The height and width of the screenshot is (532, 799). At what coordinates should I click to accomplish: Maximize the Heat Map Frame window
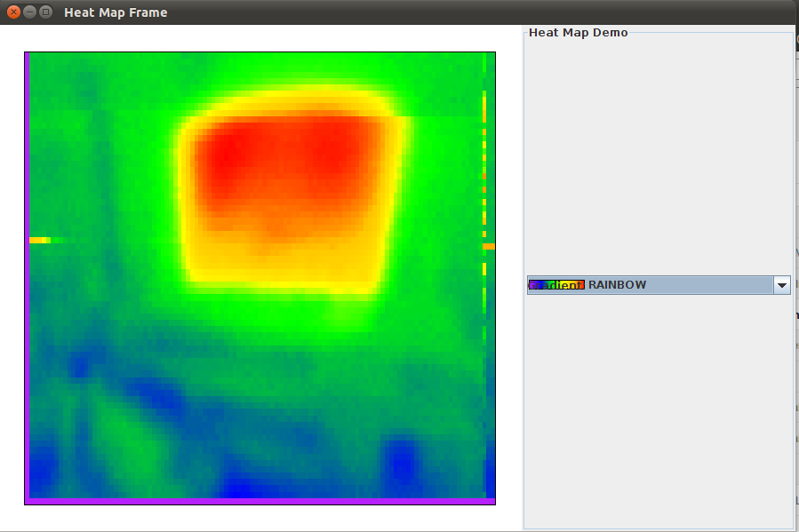pos(45,12)
